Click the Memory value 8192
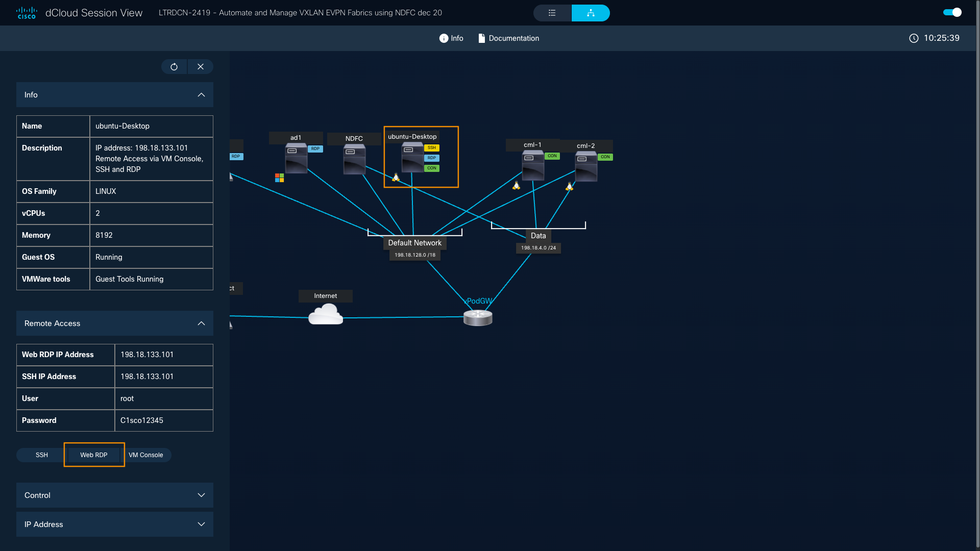 point(104,235)
